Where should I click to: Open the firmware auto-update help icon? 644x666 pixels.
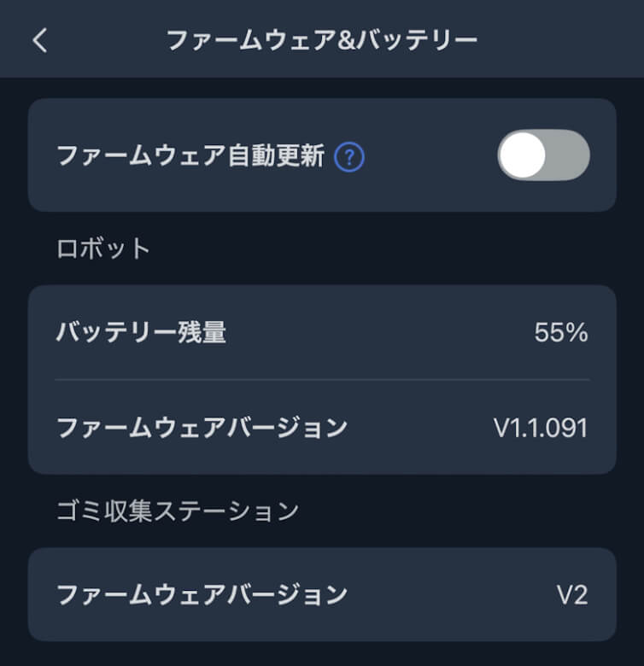(x=349, y=156)
